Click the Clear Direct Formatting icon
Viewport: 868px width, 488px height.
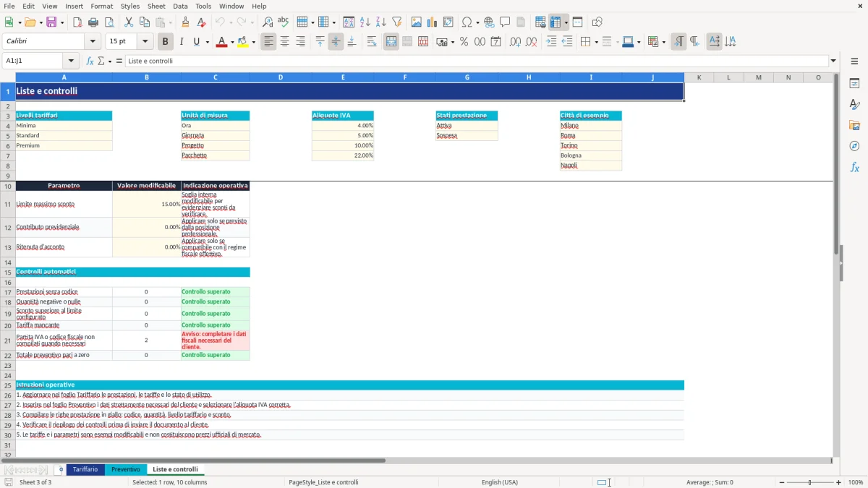click(x=202, y=22)
